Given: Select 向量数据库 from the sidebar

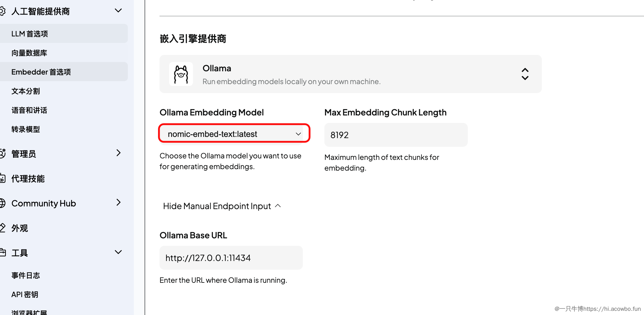Looking at the screenshot, I should (29, 52).
